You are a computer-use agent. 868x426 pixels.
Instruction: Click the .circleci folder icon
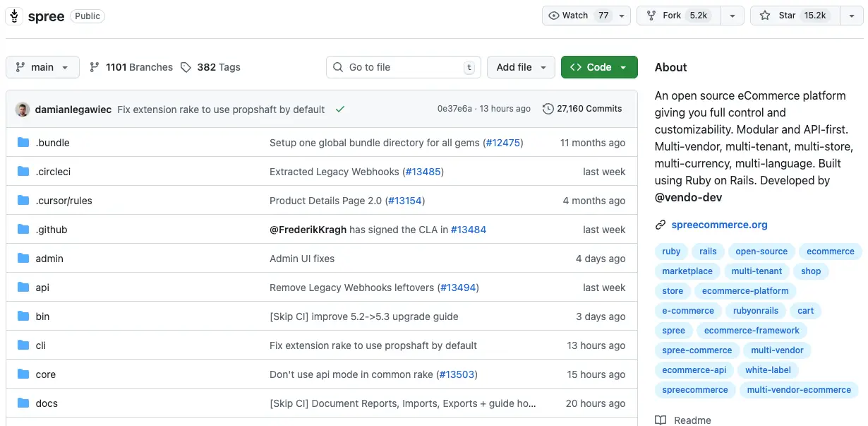click(23, 172)
